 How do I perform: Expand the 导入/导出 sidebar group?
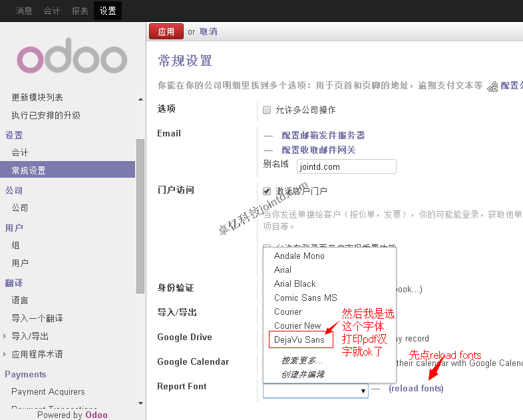6,336
